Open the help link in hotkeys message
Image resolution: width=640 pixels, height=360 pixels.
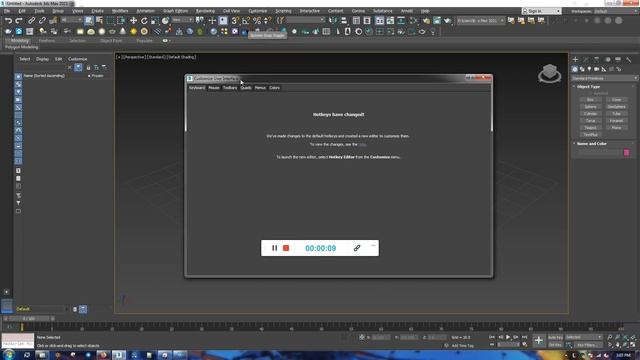[x=362, y=144]
